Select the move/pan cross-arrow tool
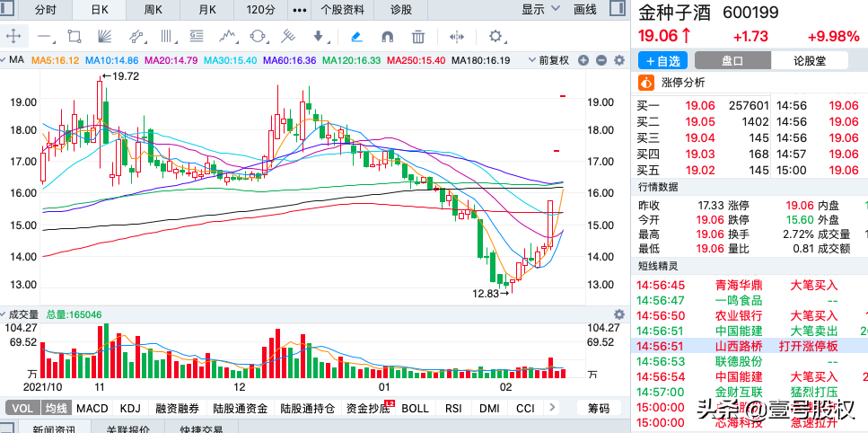Viewport: 868px width, 433px height. tap(13, 37)
